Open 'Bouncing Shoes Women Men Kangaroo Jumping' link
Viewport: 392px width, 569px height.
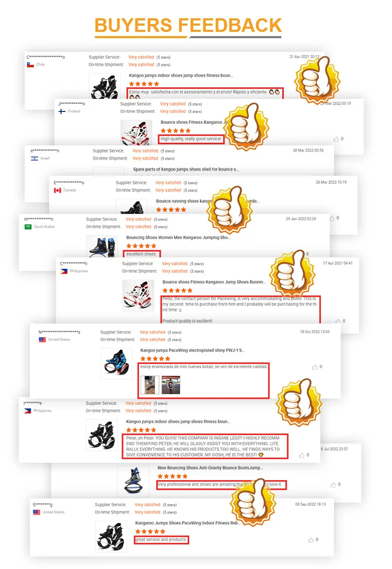(178, 237)
